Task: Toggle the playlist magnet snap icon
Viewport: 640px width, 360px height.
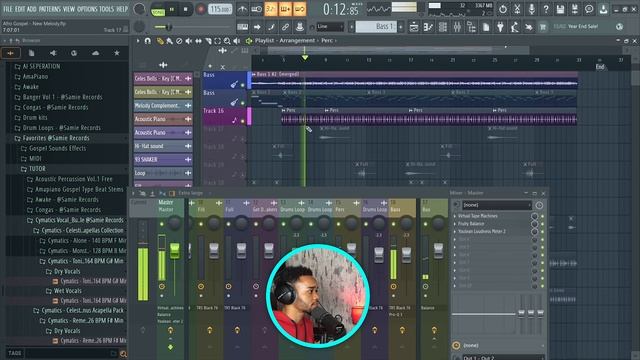Action: coord(148,41)
